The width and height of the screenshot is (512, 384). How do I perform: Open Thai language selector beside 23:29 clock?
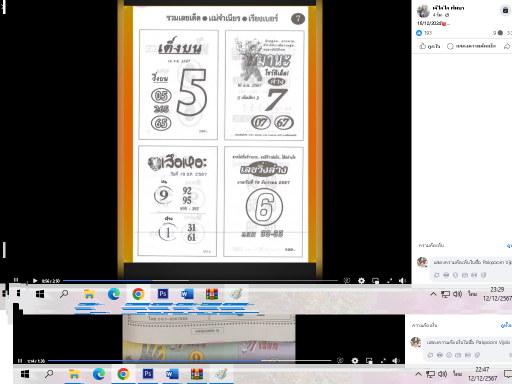pyautogui.click(x=472, y=294)
